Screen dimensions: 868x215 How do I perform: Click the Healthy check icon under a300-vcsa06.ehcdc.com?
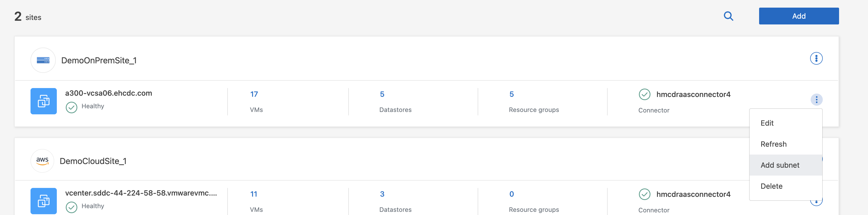tap(72, 107)
